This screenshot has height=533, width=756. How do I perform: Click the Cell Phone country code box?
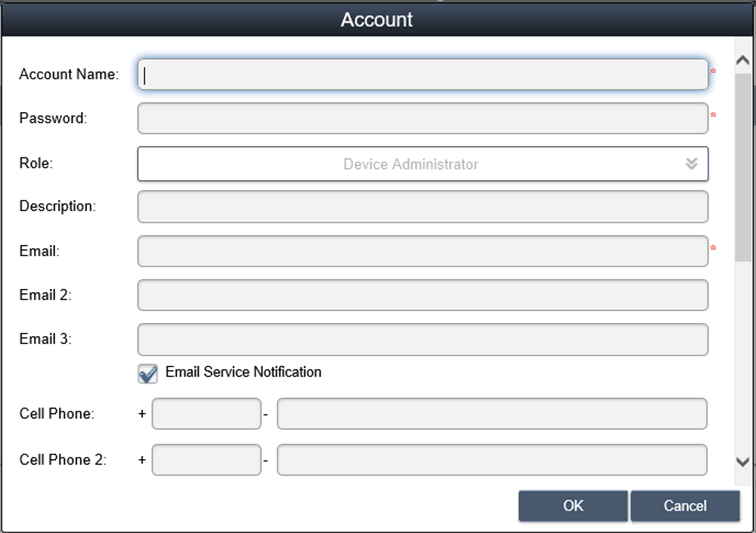click(x=206, y=414)
